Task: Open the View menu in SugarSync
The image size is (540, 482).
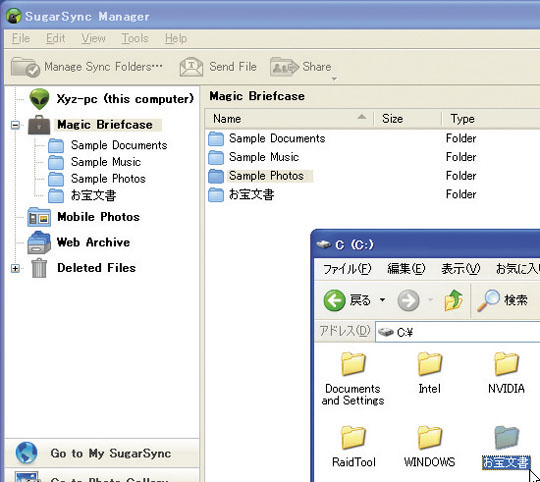Action: [x=93, y=38]
